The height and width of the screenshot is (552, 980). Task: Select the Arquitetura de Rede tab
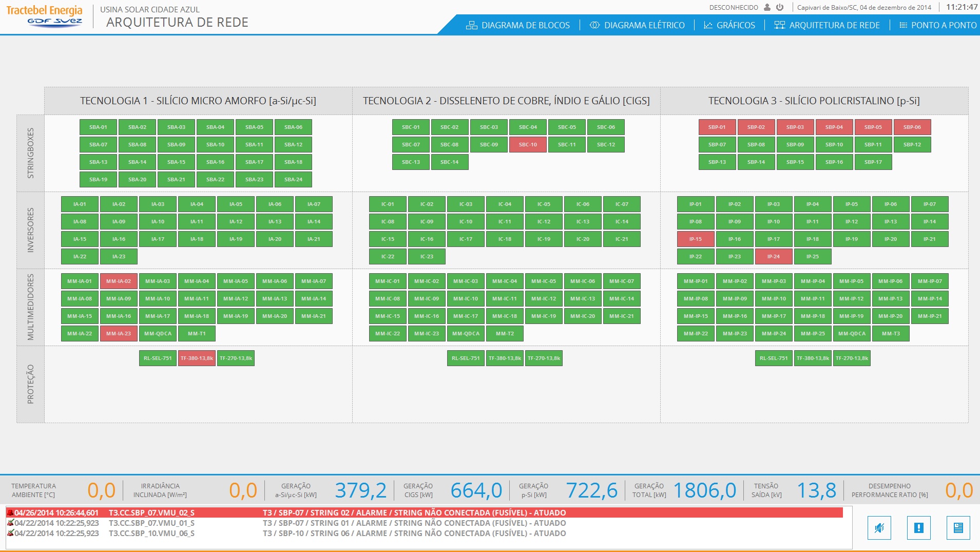point(827,25)
